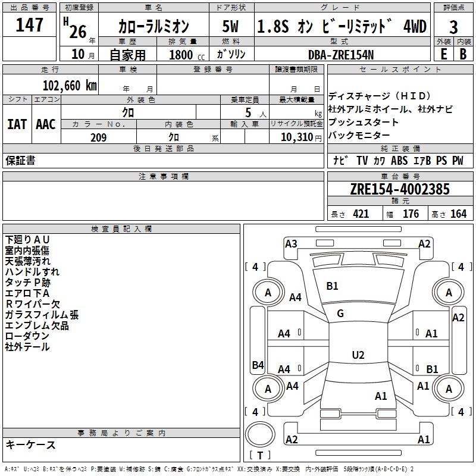476x476 pixels.
Task: Click genuine equipment PS
Action: (441, 160)
